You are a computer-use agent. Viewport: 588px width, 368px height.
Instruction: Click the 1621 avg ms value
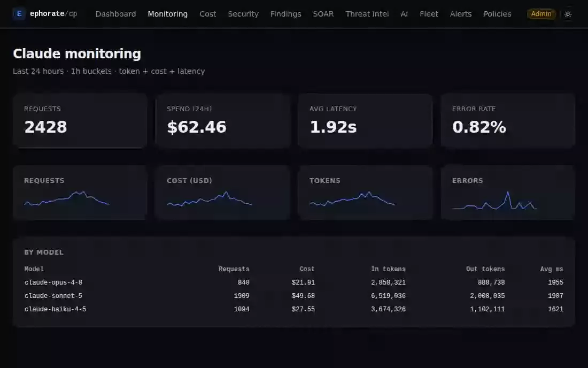coord(555,310)
